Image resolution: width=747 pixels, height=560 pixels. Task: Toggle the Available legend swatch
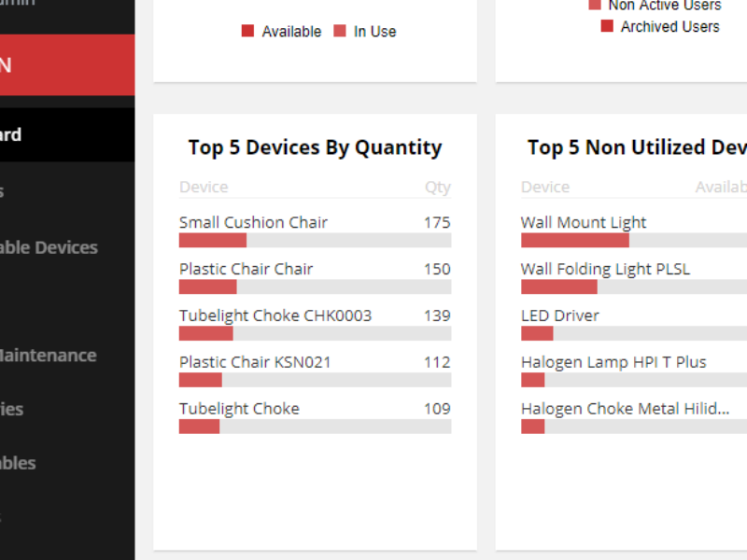tap(247, 31)
